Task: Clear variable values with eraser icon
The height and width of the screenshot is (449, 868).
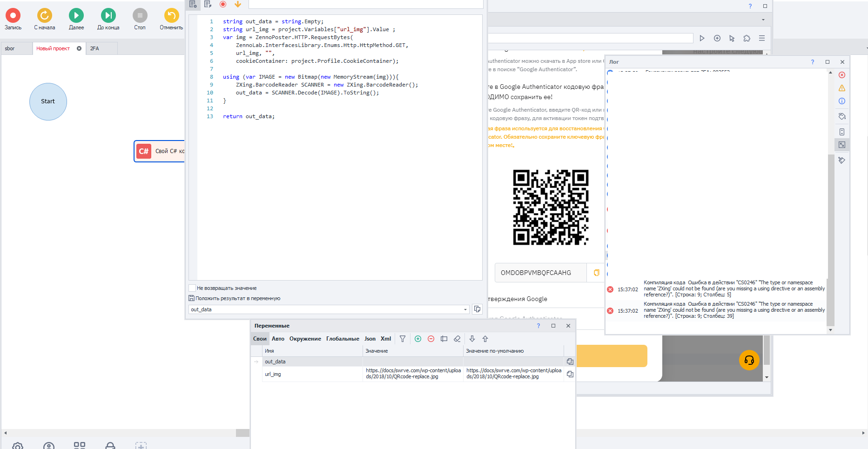Action: click(x=457, y=339)
